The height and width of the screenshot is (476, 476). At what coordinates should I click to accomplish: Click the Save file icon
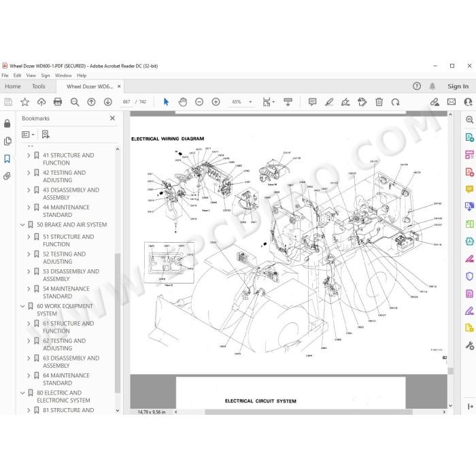click(x=8, y=102)
